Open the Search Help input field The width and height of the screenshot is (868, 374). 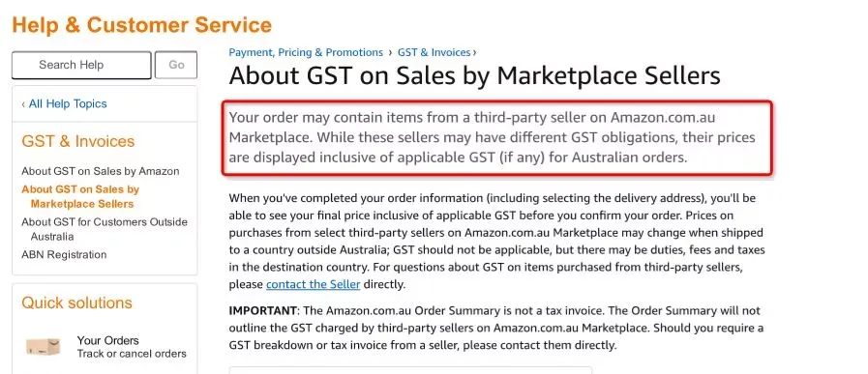pos(81,66)
